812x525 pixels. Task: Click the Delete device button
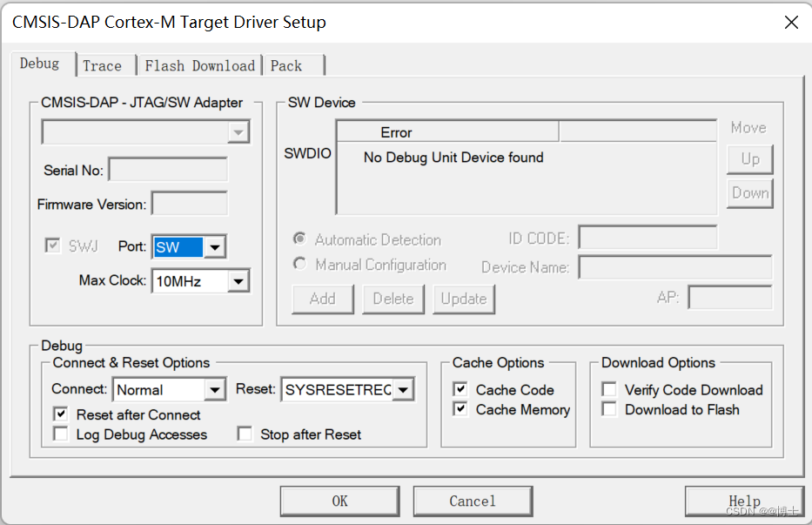393,299
